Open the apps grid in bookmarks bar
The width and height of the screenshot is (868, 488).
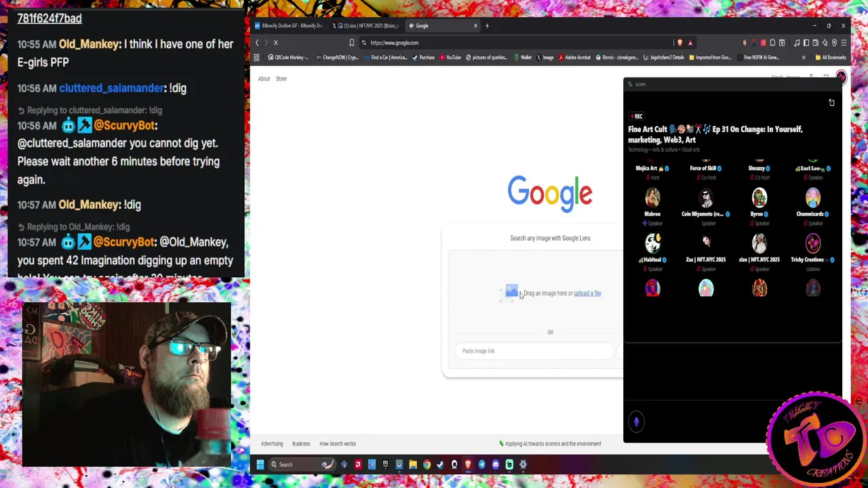point(256,58)
